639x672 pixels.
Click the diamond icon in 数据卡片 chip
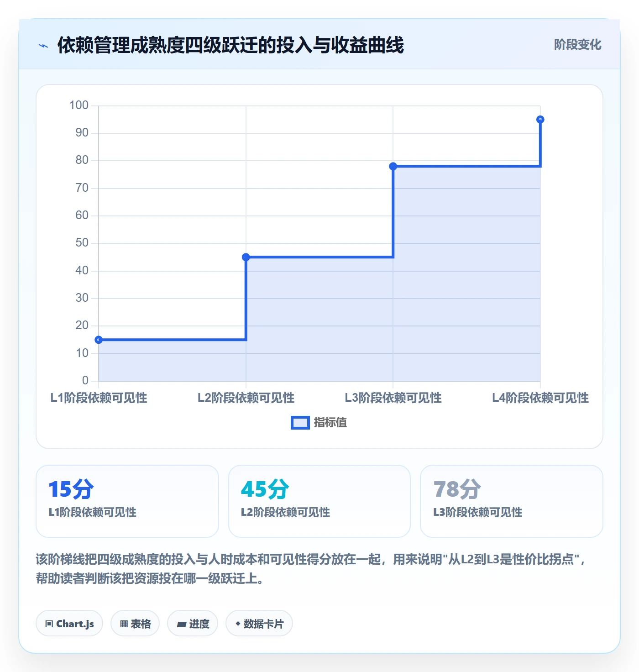[238, 624]
